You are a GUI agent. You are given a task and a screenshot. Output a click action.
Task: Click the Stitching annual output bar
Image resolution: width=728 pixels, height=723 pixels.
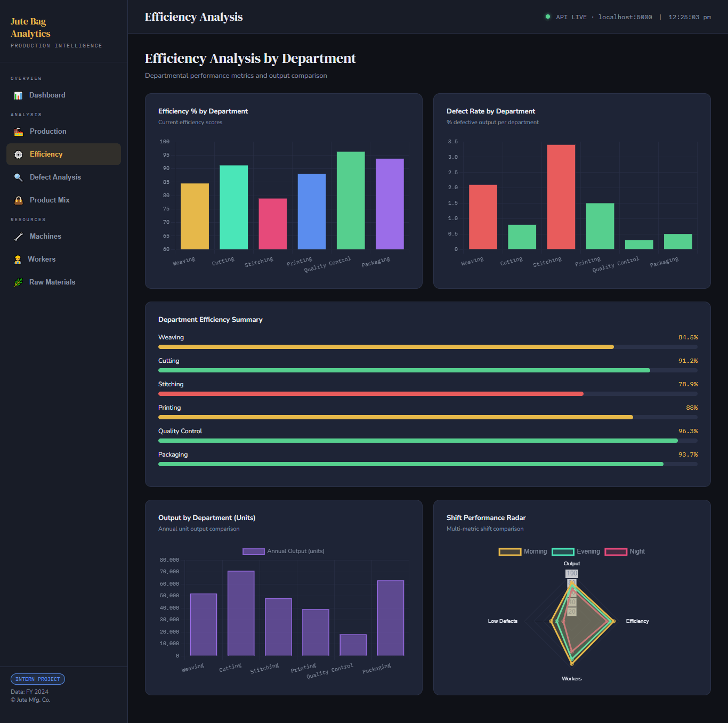pos(278,627)
